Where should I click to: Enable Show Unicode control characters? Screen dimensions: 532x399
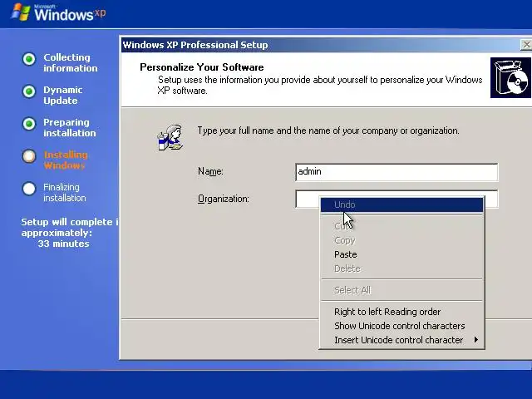(x=401, y=326)
